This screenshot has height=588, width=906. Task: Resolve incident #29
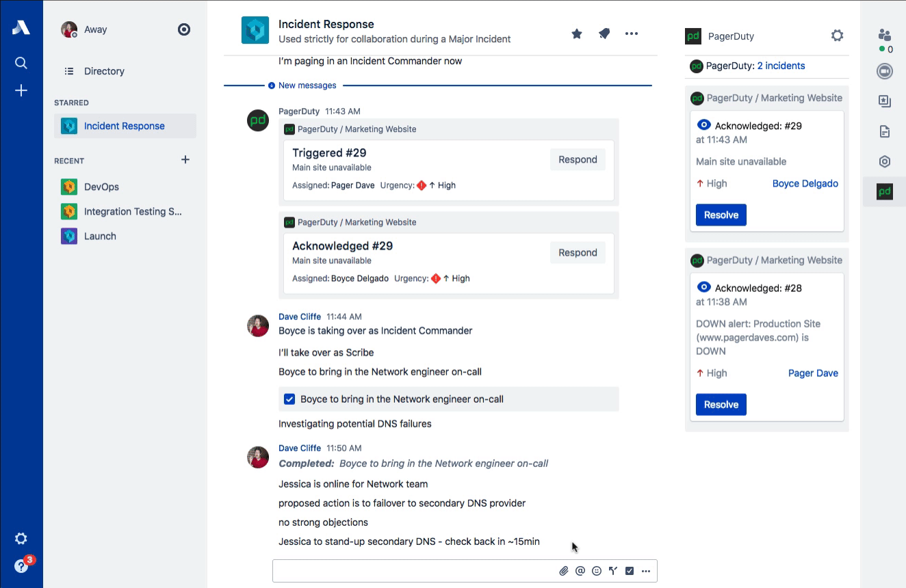[x=721, y=215]
